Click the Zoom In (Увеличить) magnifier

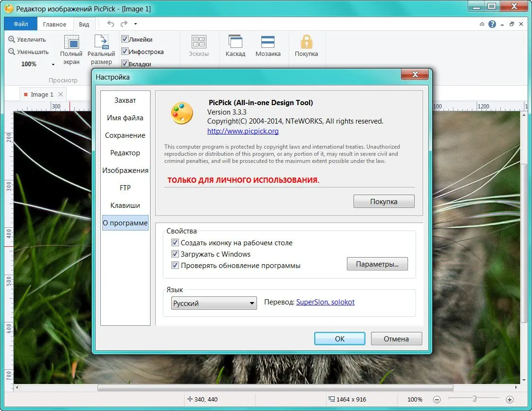(11, 39)
